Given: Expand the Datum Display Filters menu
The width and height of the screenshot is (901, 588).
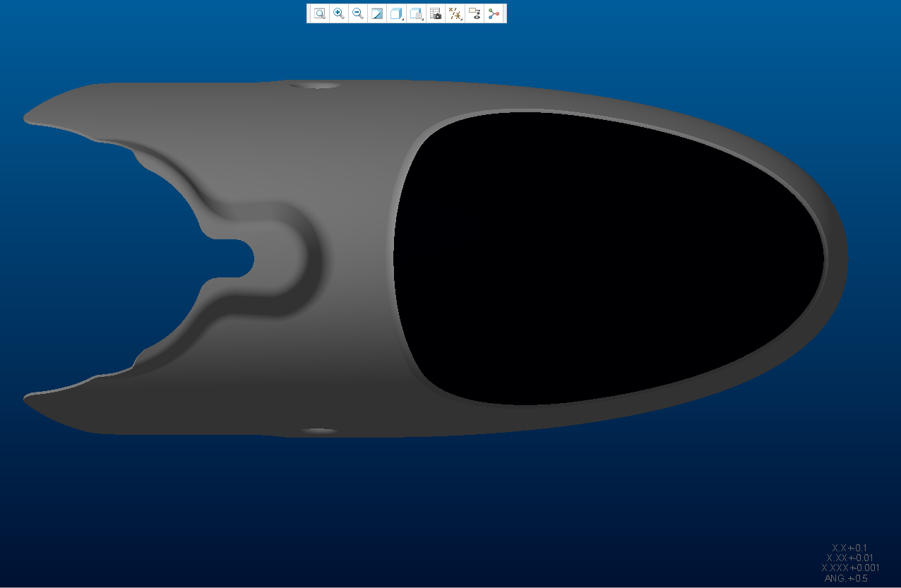Looking at the screenshot, I should click(455, 13).
